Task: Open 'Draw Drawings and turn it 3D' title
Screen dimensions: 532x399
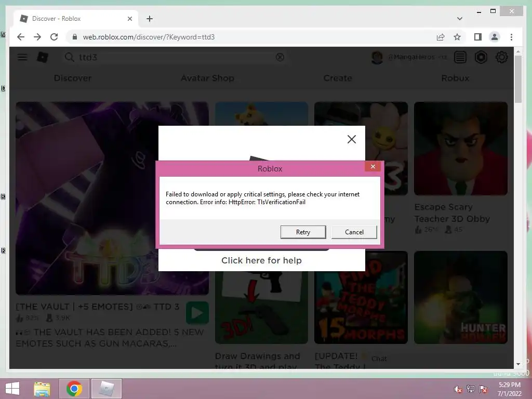Action: pyautogui.click(x=258, y=361)
